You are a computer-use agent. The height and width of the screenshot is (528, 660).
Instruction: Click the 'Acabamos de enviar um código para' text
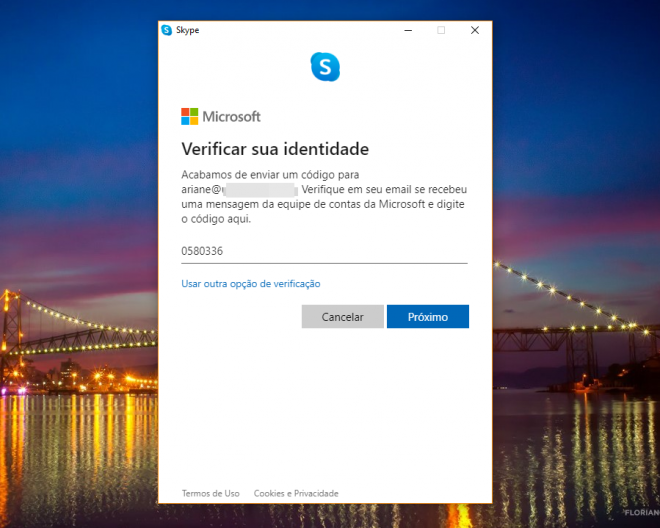[x=270, y=175]
